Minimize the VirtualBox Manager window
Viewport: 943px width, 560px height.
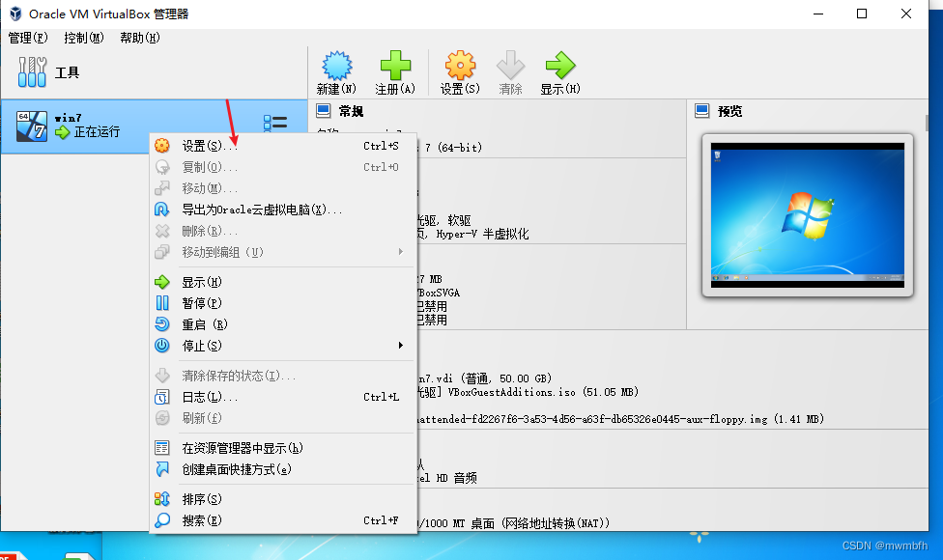tap(818, 14)
